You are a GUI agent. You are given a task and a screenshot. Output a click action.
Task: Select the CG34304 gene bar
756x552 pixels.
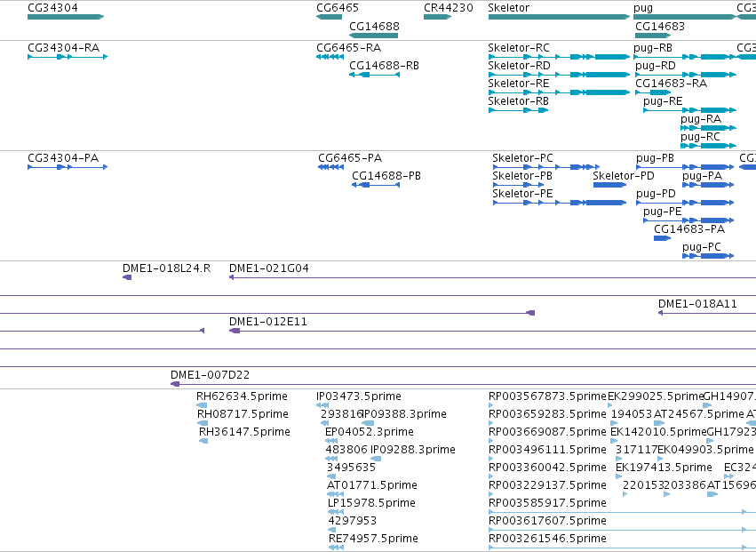click(66, 17)
